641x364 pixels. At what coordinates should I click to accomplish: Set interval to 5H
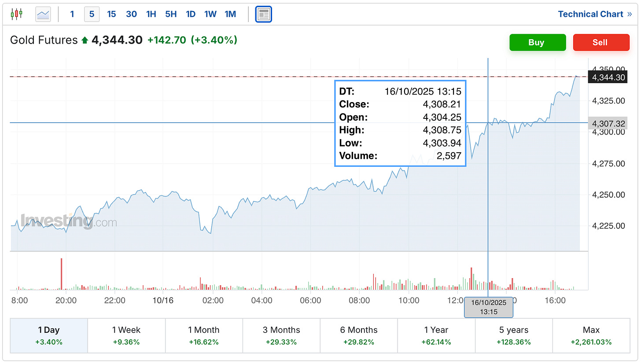(x=171, y=14)
